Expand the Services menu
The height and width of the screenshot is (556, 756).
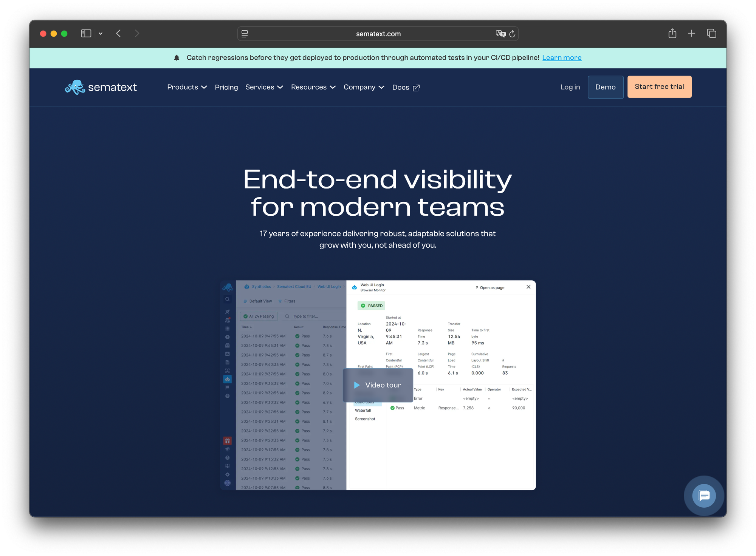264,87
